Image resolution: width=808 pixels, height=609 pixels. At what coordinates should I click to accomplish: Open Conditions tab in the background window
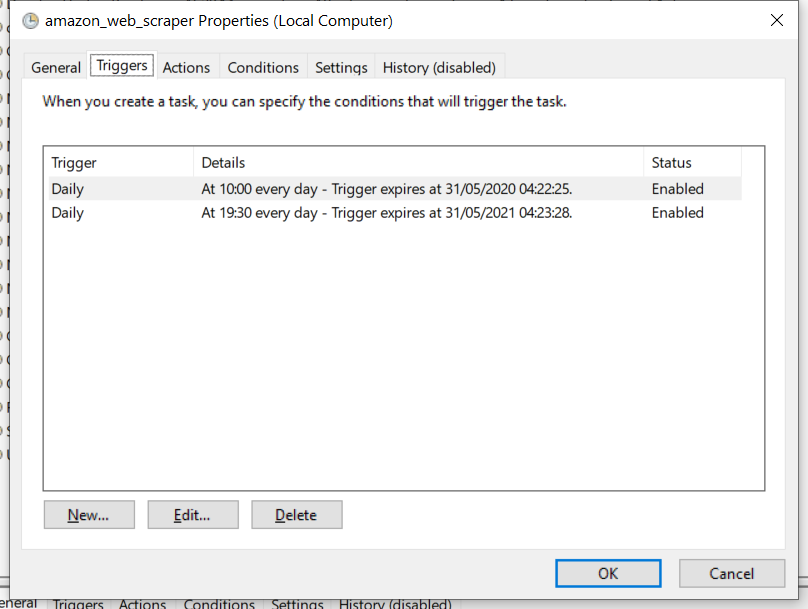[219, 604]
